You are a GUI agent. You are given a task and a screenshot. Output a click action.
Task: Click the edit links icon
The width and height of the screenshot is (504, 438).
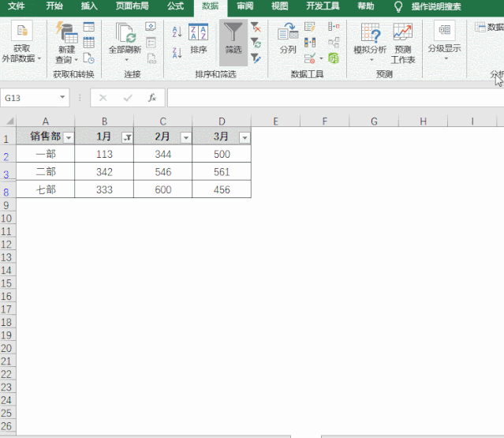[x=151, y=58]
